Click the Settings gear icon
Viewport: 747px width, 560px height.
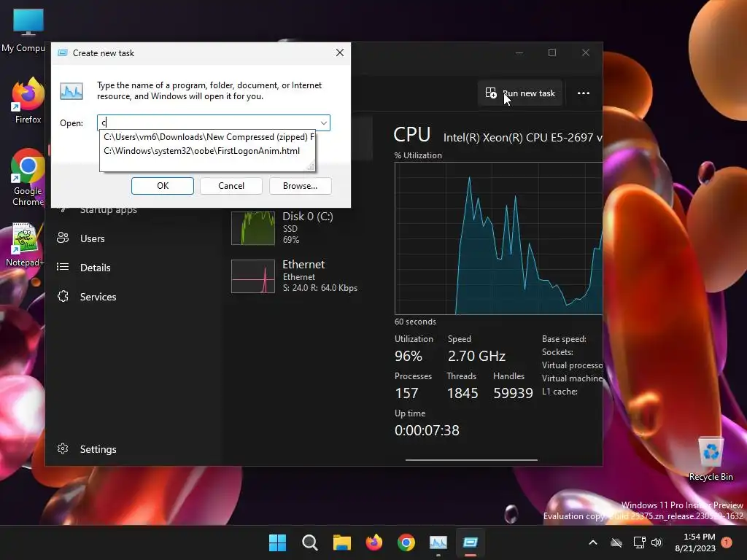click(x=63, y=448)
